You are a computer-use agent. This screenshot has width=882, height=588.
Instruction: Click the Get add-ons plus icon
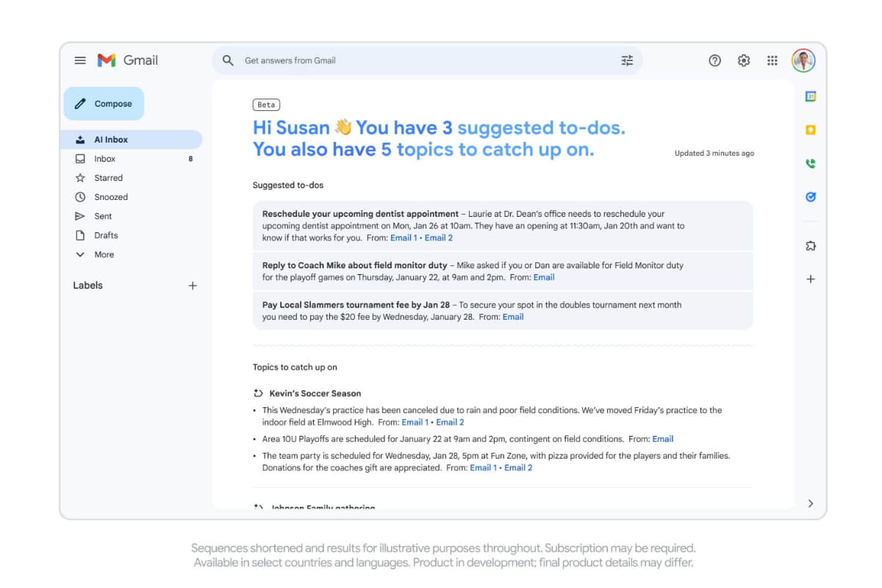click(x=811, y=279)
